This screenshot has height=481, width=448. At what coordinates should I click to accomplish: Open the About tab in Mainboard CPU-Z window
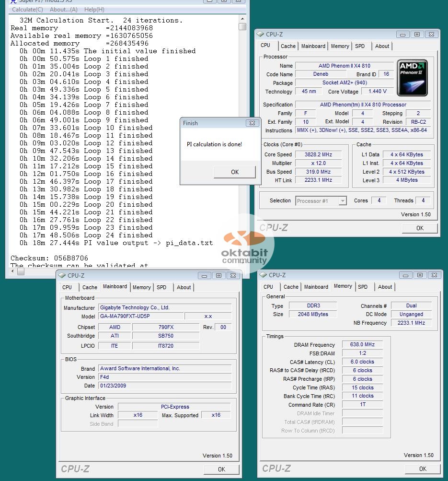pyautogui.click(x=184, y=287)
